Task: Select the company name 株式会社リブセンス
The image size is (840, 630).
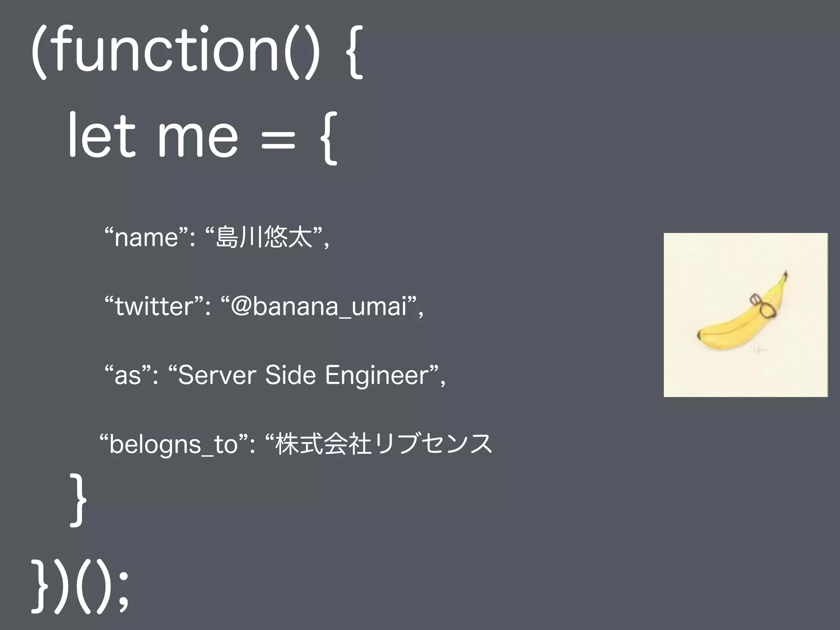Action: [x=383, y=444]
